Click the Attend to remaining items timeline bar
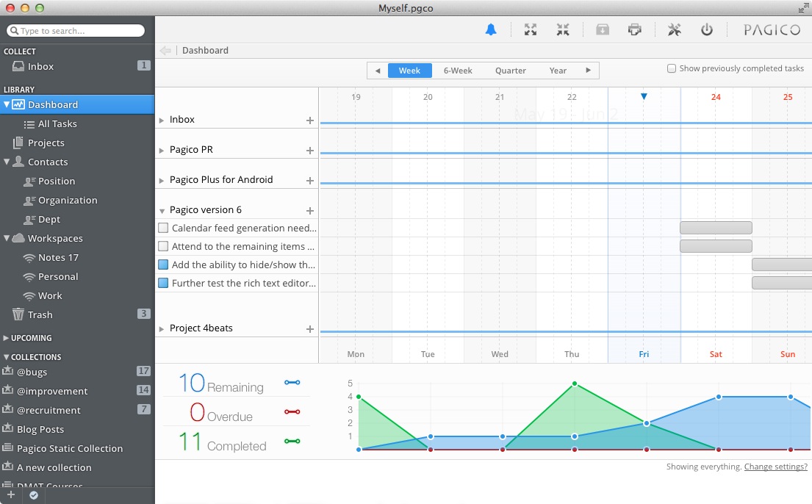This screenshot has height=504, width=812. [x=716, y=246]
